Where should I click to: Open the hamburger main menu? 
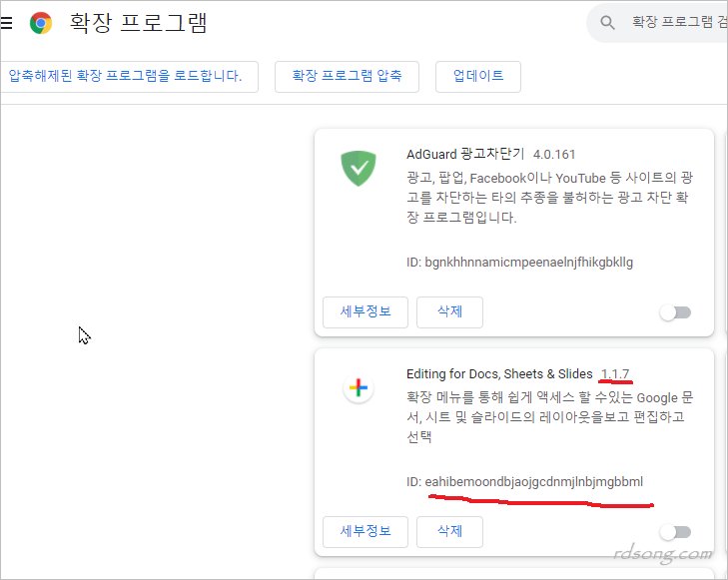pyautogui.click(x=7, y=22)
